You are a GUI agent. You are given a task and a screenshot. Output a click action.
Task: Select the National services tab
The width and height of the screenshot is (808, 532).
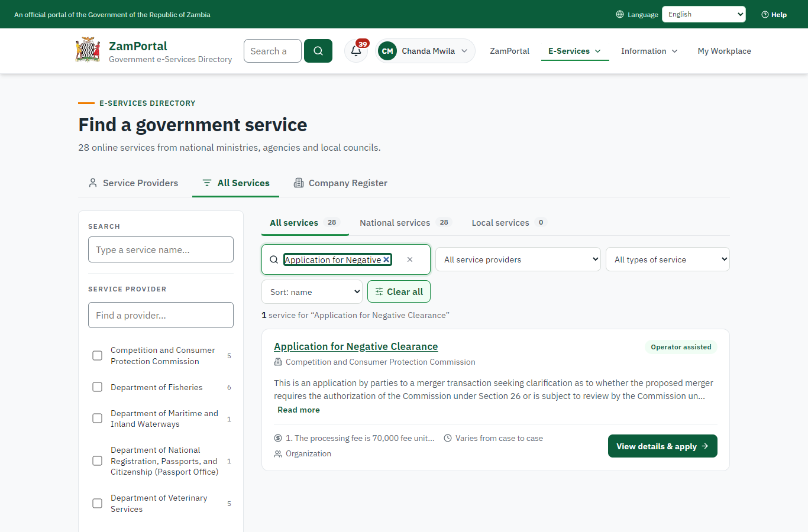[x=406, y=223]
